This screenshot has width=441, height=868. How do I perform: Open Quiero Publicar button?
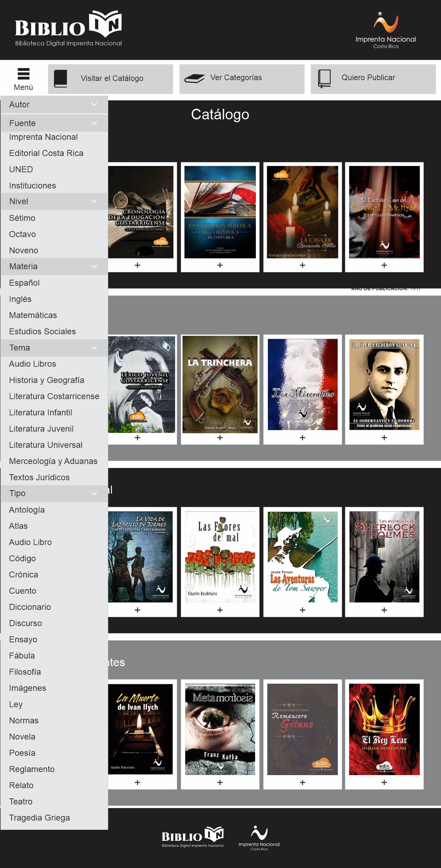coord(373,79)
